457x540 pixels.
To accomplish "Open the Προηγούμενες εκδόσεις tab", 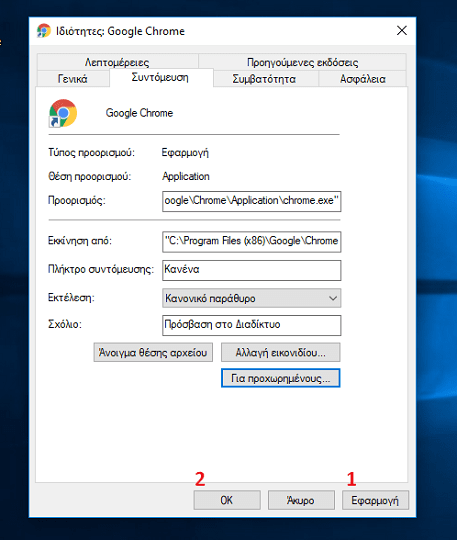I will click(302, 62).
